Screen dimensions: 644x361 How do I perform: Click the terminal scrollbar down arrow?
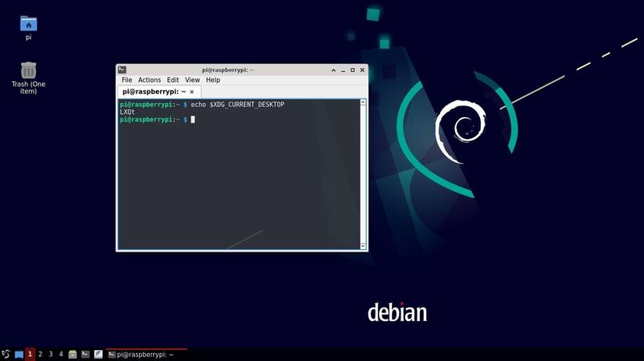(363, 246)
